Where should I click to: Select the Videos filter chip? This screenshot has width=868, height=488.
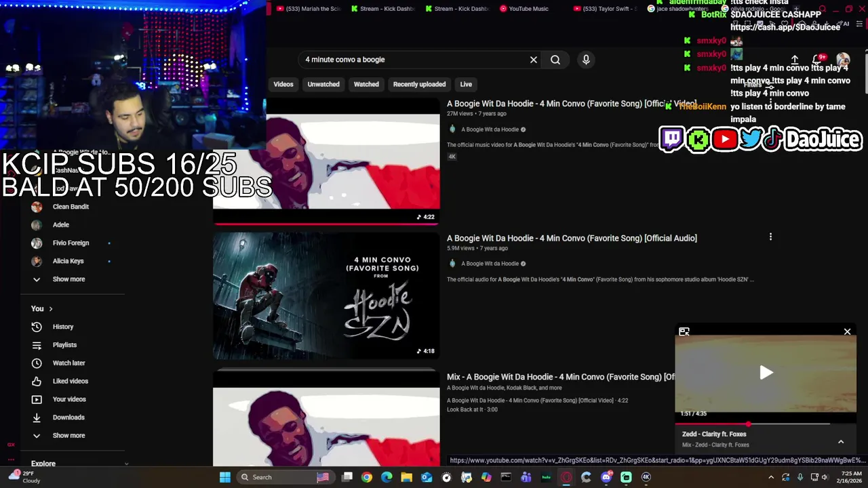(x=283, y=84)
